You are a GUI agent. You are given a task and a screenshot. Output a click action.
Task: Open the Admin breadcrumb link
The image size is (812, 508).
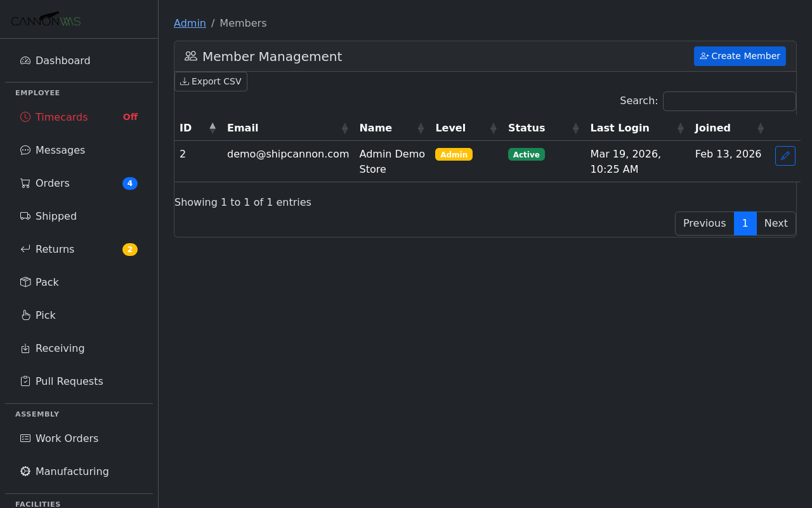(x=190, y=23)
